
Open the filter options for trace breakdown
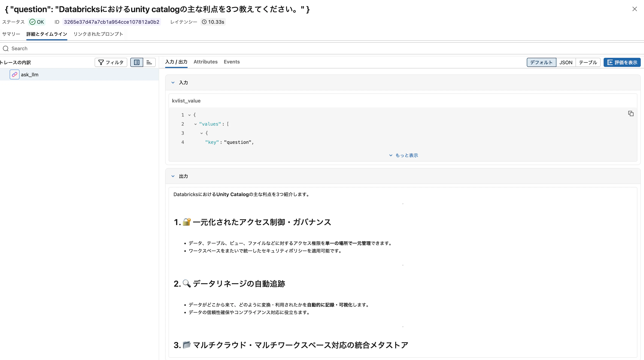111,62
